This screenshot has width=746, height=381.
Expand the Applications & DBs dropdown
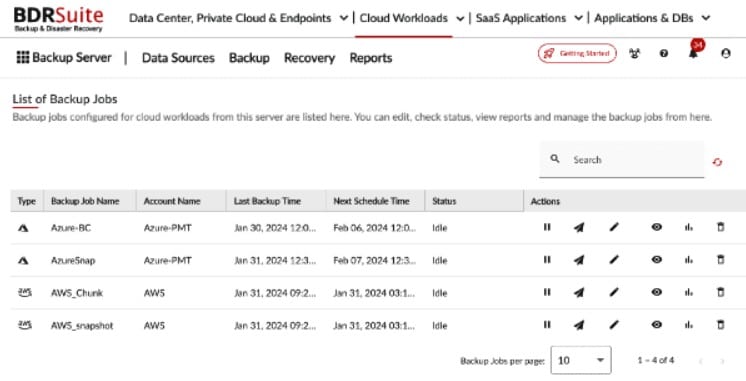point(706,19)
